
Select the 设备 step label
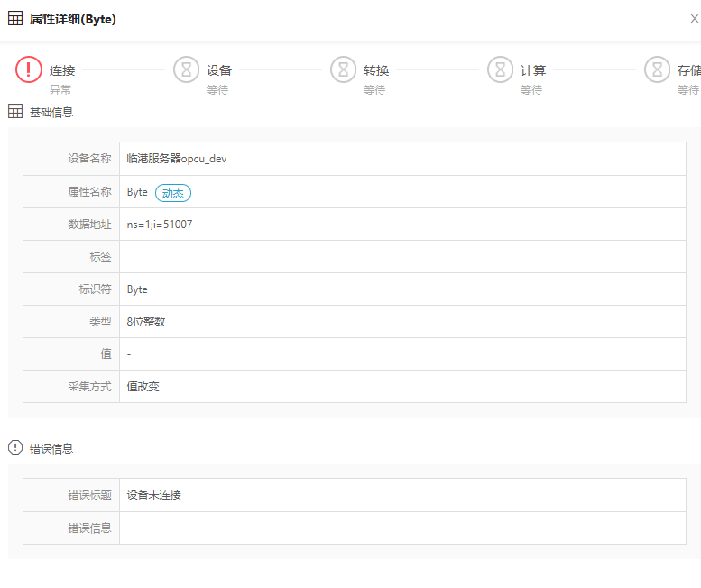(219, 70)
